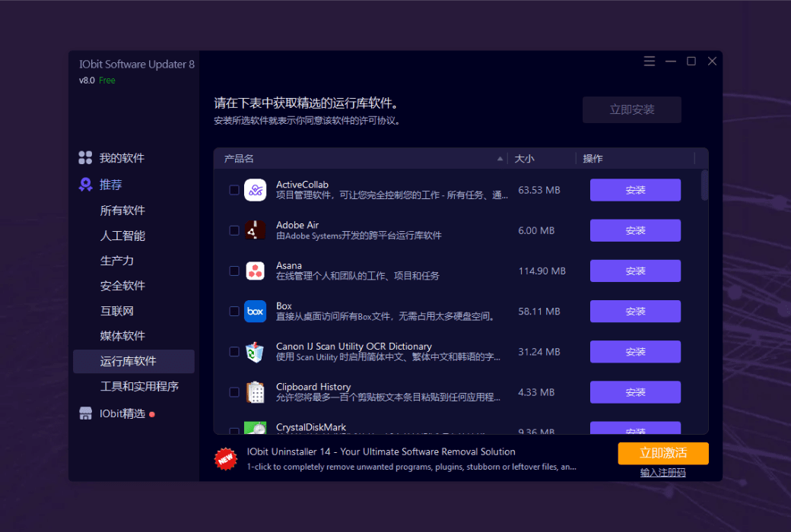Click the CrystalDiskMark product name

click(311, 427)
